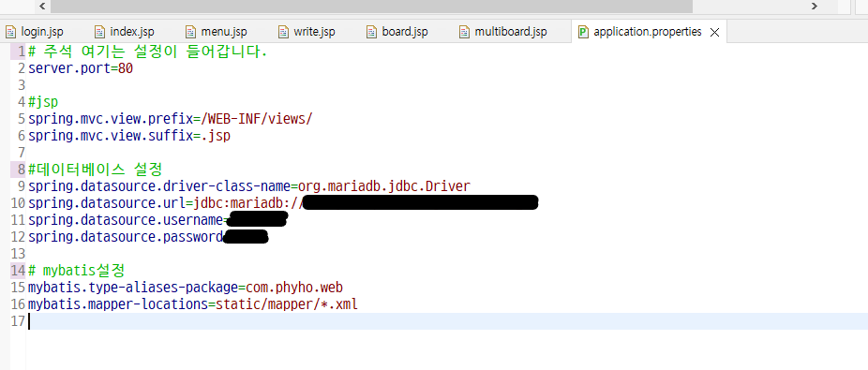868x370 pixels.
Task: Place cursor on server.port=80 line
Action: coord(81,68)
